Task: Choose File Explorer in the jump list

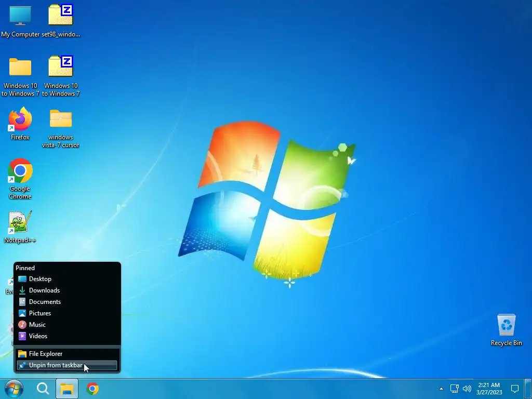Action: click(x=67, y=354)
